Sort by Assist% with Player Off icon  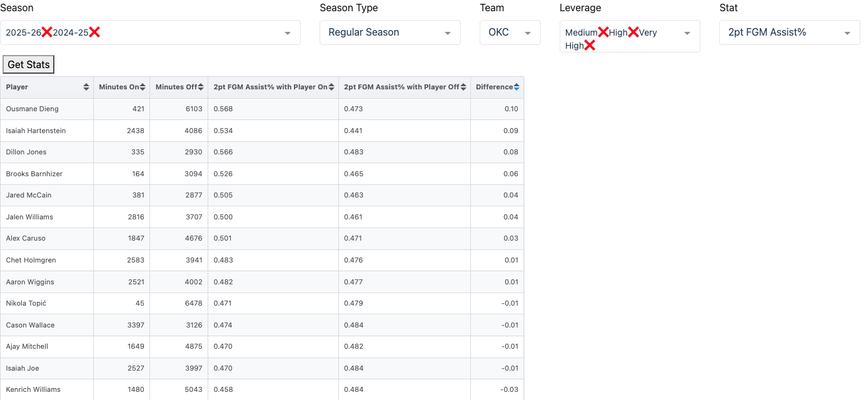pyautogui.click(x=463, y=87)
